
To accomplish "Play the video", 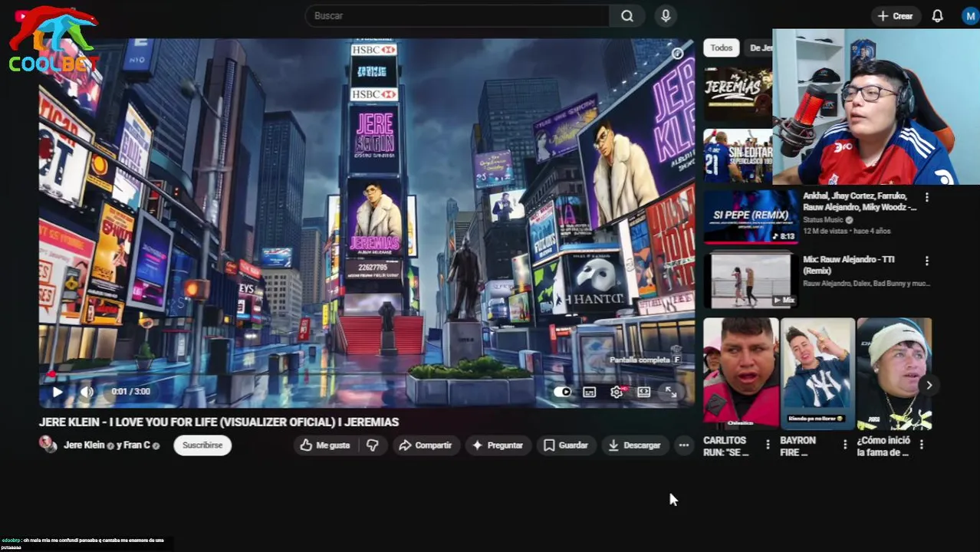I will tap(58, 392).
